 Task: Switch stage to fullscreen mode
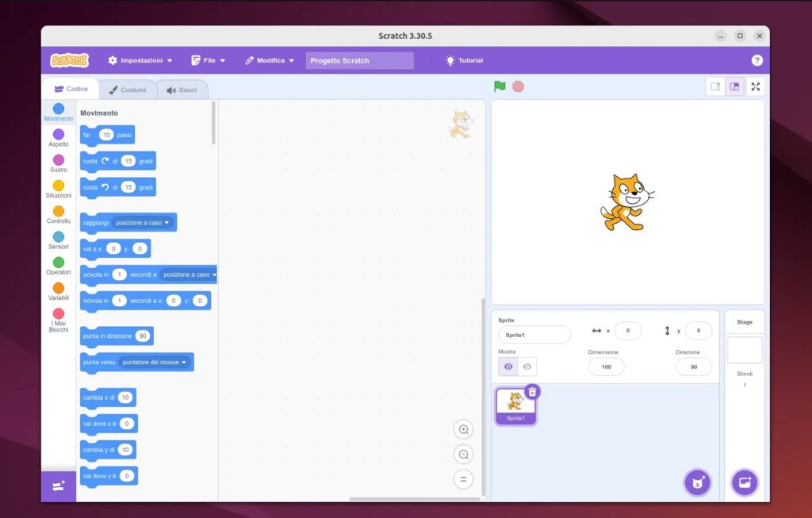pyautogui.click(x=756, y=86)
